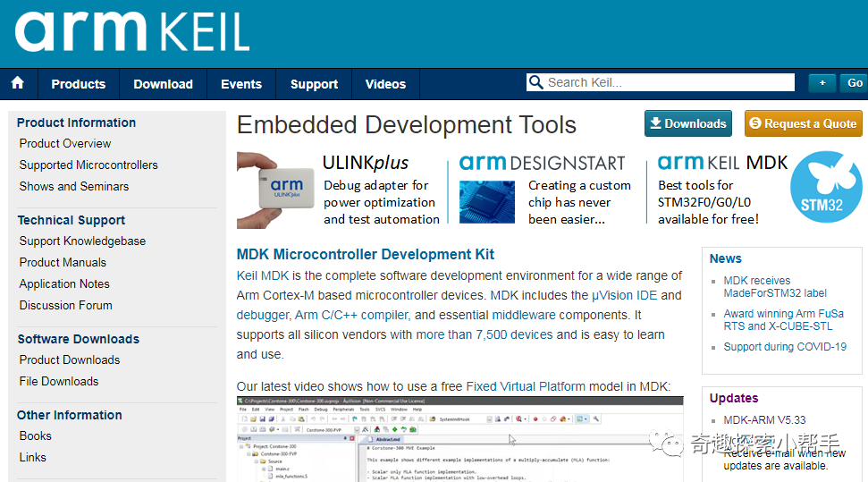Open the Videos menu
This screenshot has height=482, width=868.
click(x=386, y=84)
